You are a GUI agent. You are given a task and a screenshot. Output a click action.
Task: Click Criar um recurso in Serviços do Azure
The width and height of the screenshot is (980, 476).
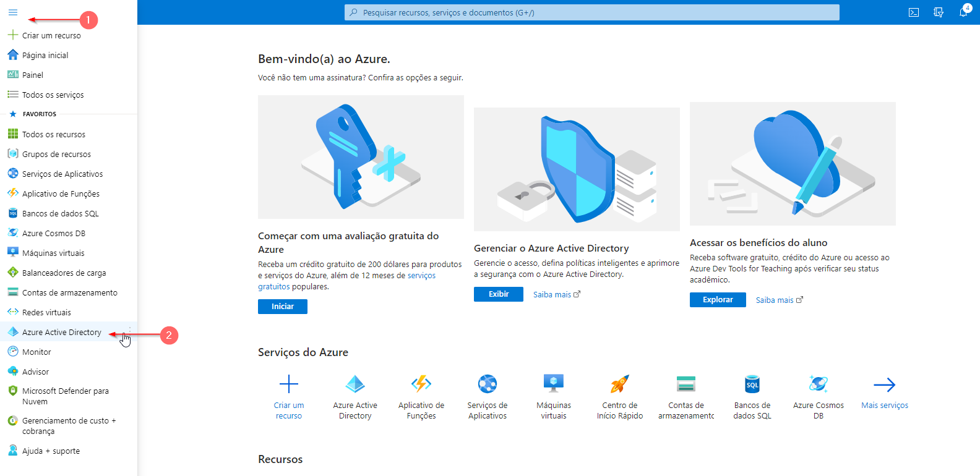point(289,396)
